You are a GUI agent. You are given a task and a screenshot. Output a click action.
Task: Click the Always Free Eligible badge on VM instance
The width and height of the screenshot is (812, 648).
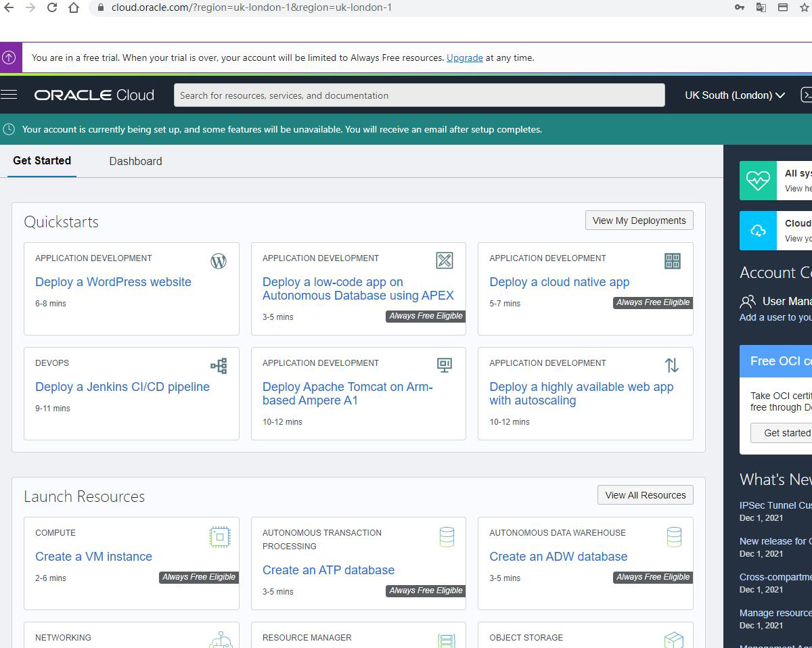199,577
